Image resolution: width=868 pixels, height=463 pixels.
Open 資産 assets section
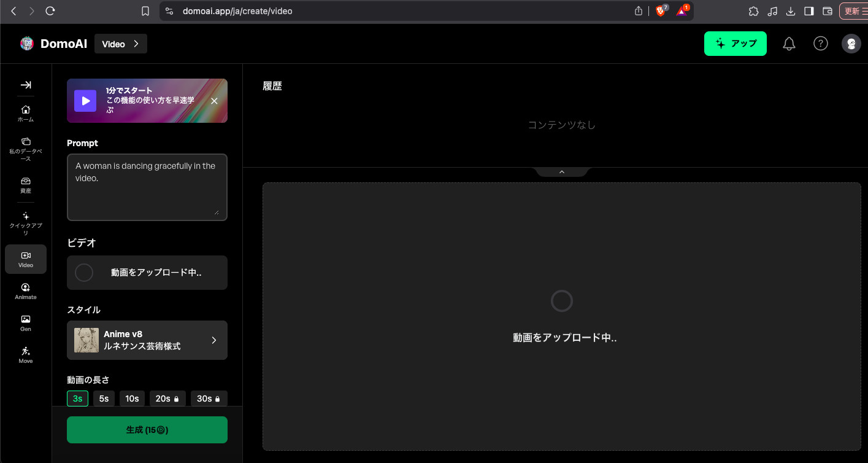(x=26, y=185)
